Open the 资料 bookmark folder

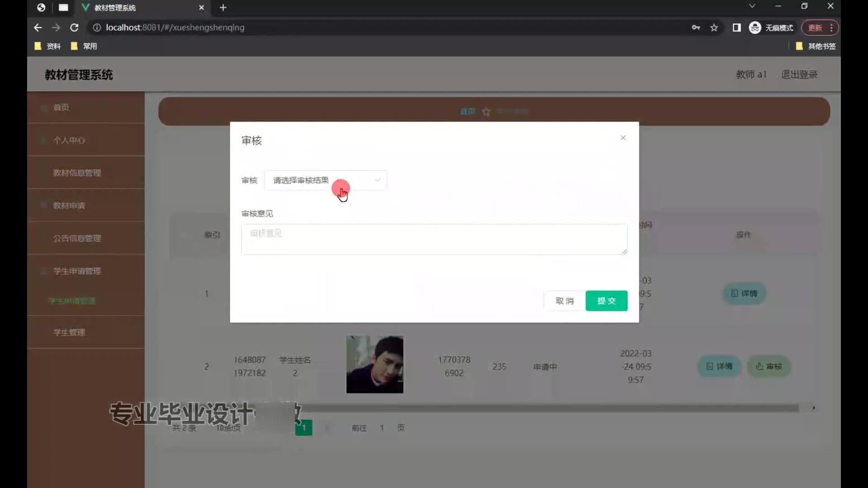point(47,46)
